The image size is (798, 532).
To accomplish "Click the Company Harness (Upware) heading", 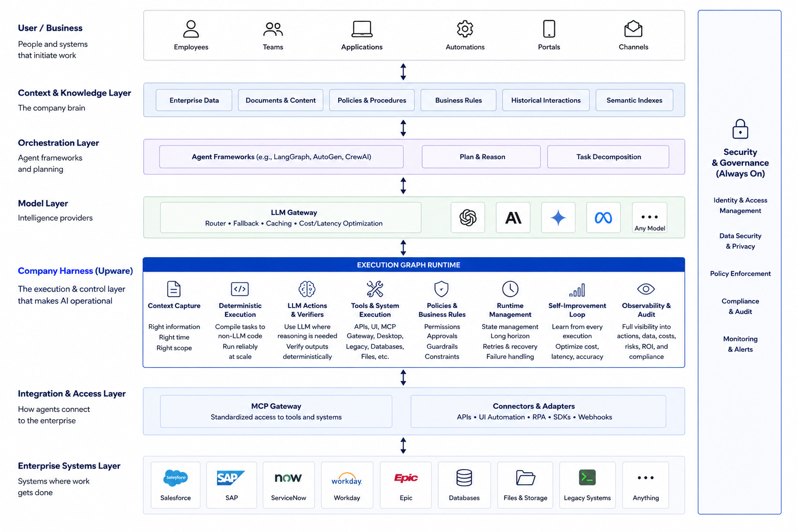I will click(75, 271).
